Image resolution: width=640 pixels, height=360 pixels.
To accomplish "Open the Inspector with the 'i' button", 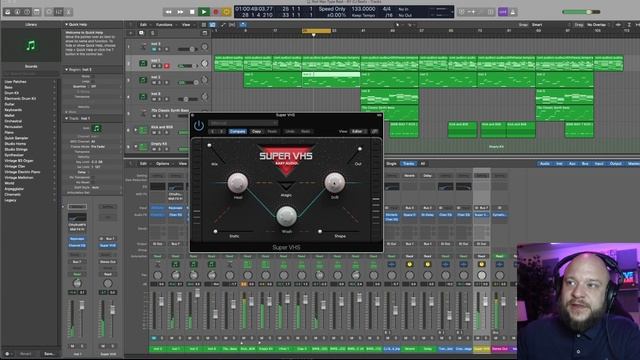I will point(17,12).
